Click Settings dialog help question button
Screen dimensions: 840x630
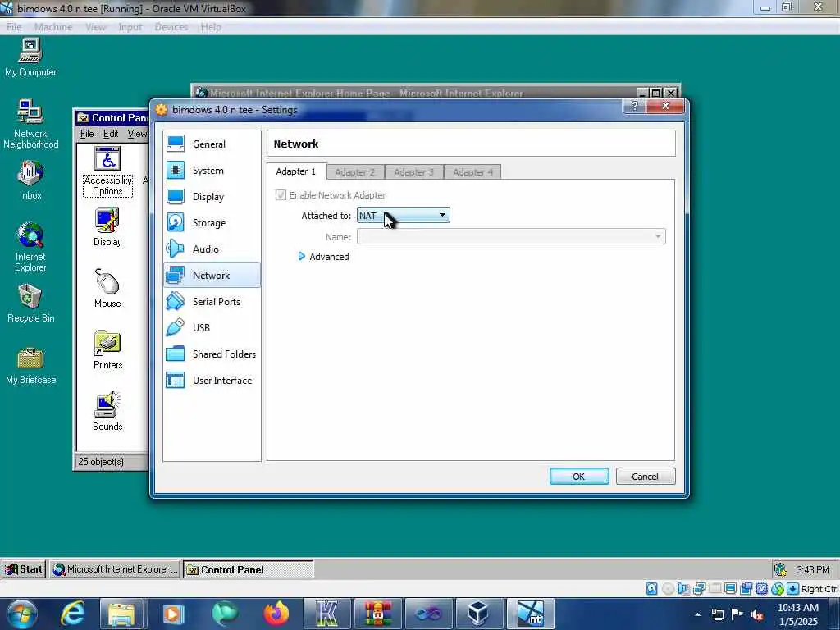tap(635, 106)
